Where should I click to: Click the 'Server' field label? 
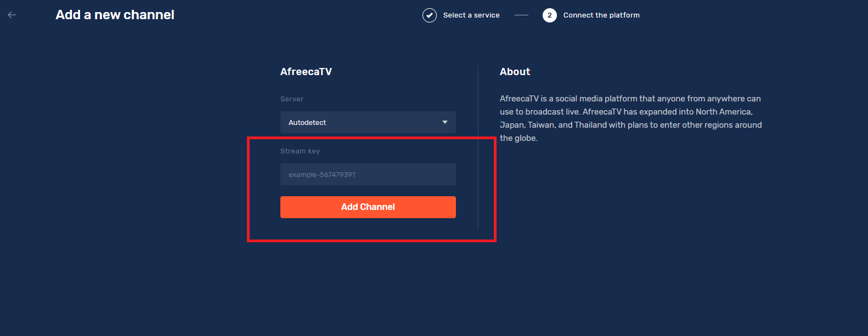[292, 99]
